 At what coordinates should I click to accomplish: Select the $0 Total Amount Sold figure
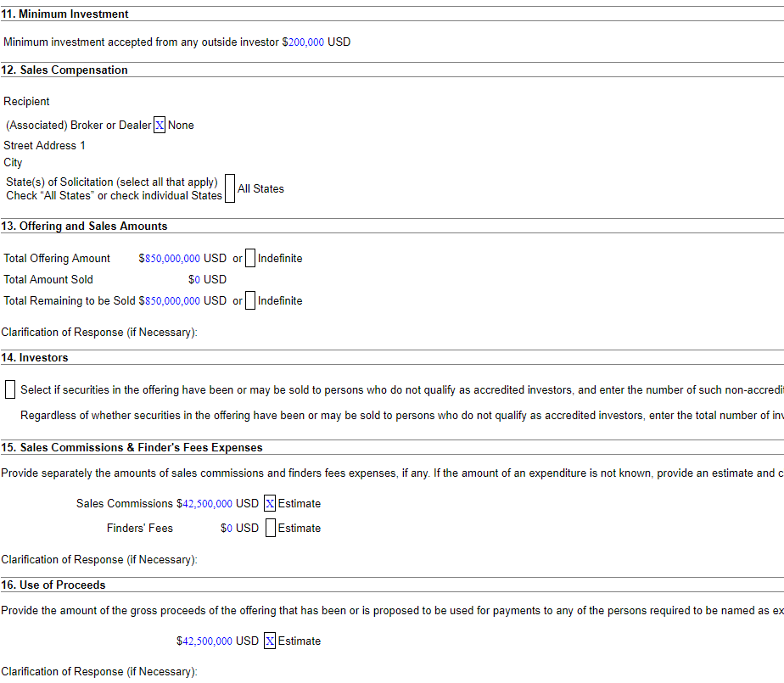pyautogui.click(x=193, y=279)
